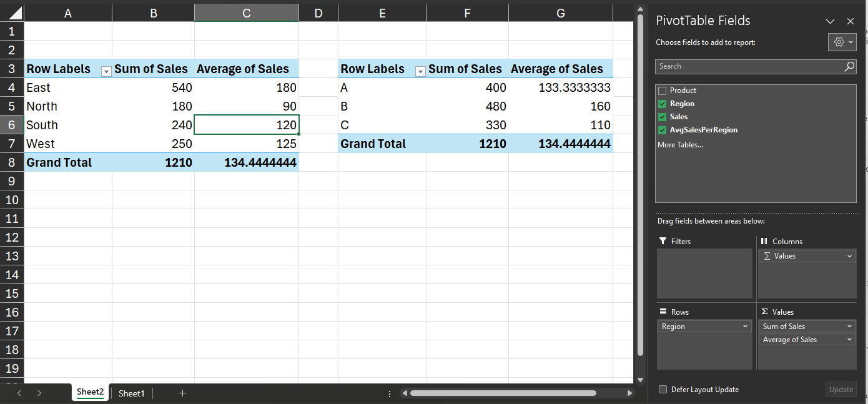Open Row Labels filter dropdown in cell A3
This screenshot has height=404, width=868.
[106, 72]
